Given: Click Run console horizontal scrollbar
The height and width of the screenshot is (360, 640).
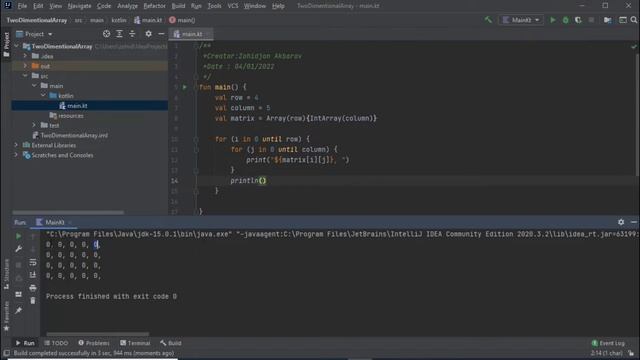Looking at the screenshot, I should point(98,334).
